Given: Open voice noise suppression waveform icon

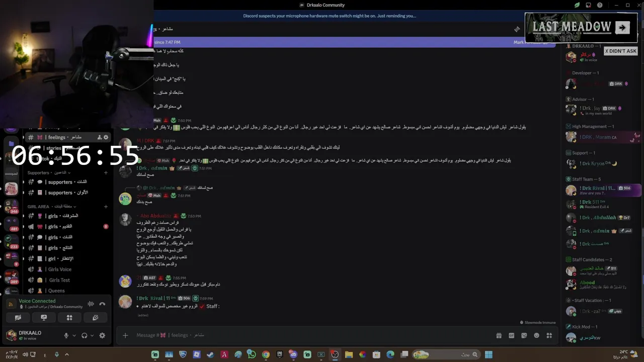Looking at the screenshot, I should [x=91, y=304].
